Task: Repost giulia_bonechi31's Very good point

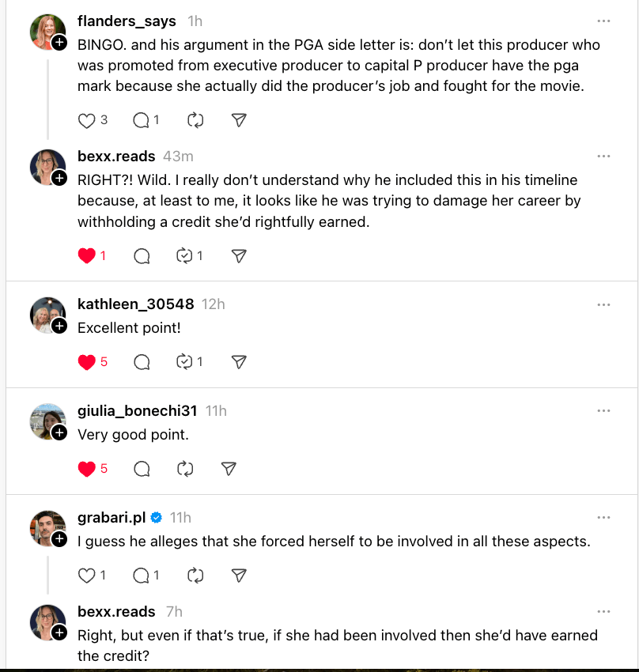Action: [185, 469]
